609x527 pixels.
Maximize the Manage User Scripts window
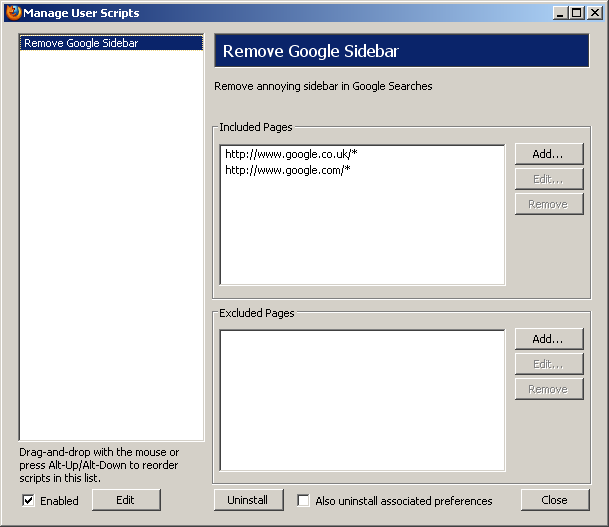tap(576, 13)
